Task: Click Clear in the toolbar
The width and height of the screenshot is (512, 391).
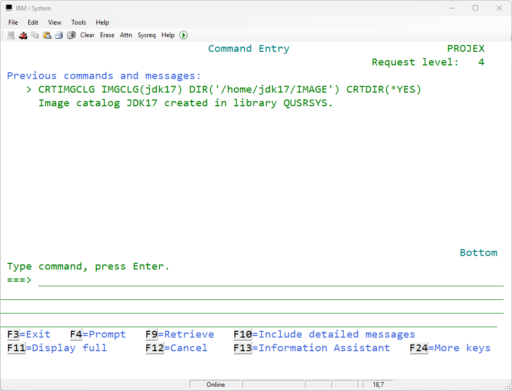Action: 87,35
